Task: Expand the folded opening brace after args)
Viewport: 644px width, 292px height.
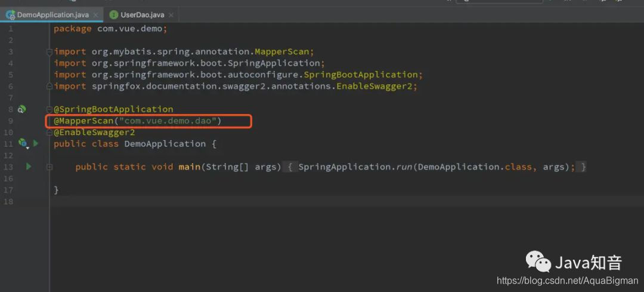Action: tap(290, 167)
